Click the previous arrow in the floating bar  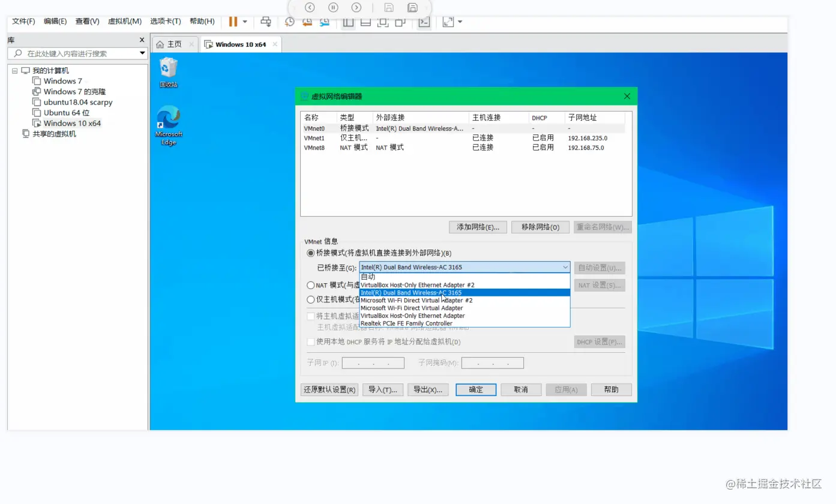pyautogui.click(x=310, y=8)
